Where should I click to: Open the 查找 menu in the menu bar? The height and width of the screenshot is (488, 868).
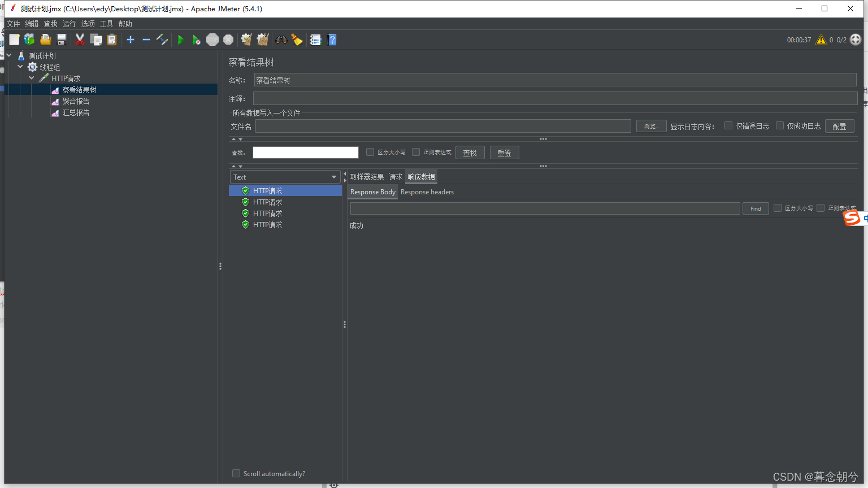tap(50, 24)
